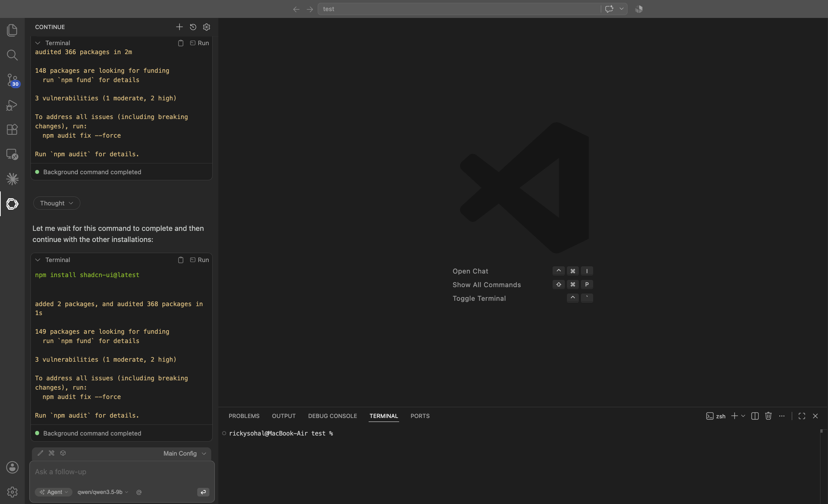828x504 pixels.
Task: Click Toggle Terminal shortcut entry
Action: [479, 299]
